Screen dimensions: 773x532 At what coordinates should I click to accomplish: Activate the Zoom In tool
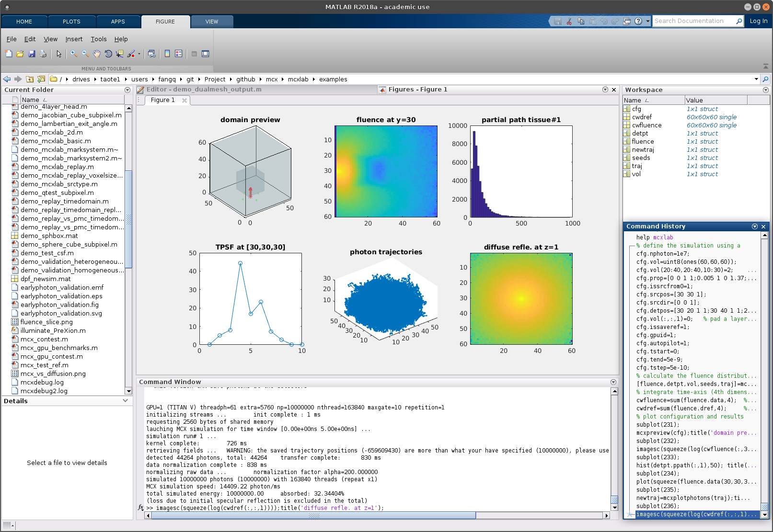74,54
